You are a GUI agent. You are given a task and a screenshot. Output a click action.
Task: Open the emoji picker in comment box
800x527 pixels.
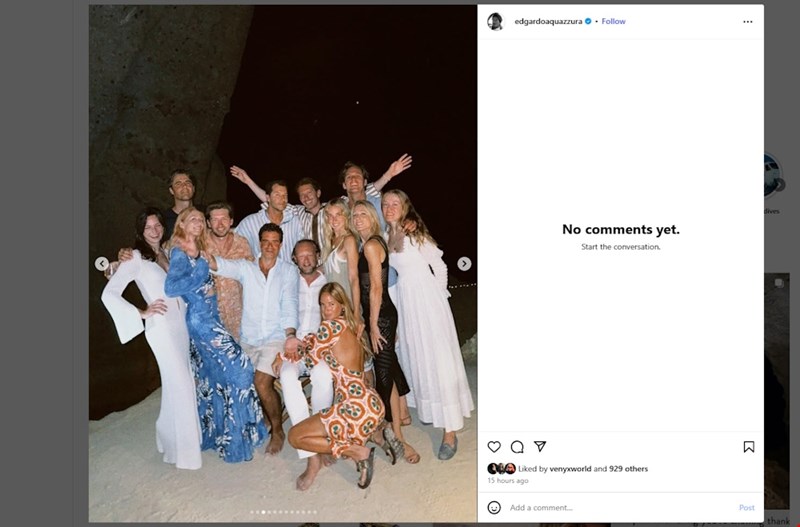click(x=494, y=507)
